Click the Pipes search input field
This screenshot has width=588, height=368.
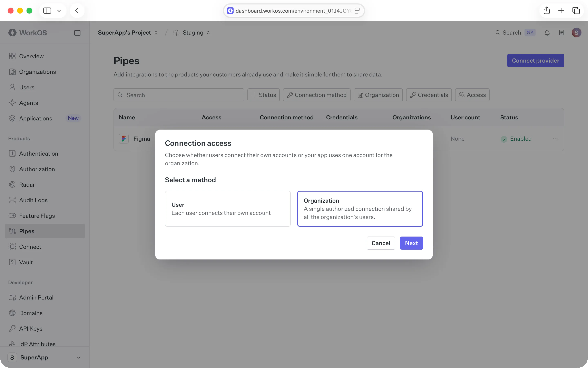tap(179, 95)
